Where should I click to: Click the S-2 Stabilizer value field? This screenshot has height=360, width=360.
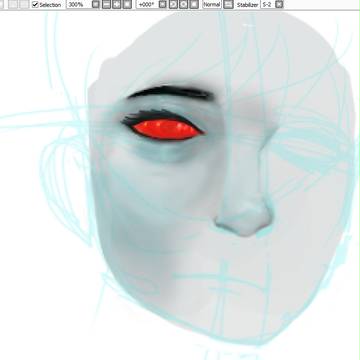click(x=268, y=5)
